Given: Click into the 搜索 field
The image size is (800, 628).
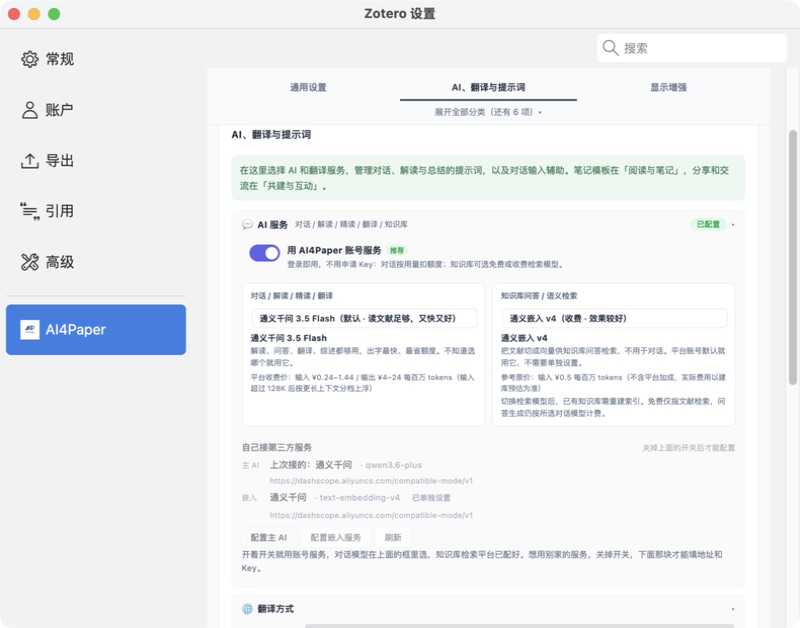Looking at the screenshot, I should 692,48.
